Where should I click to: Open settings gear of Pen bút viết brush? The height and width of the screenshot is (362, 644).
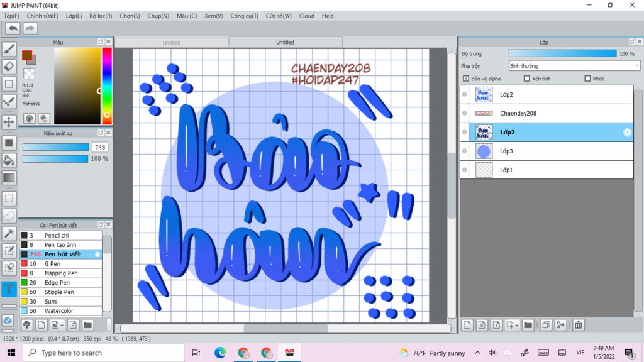[97, 255]
